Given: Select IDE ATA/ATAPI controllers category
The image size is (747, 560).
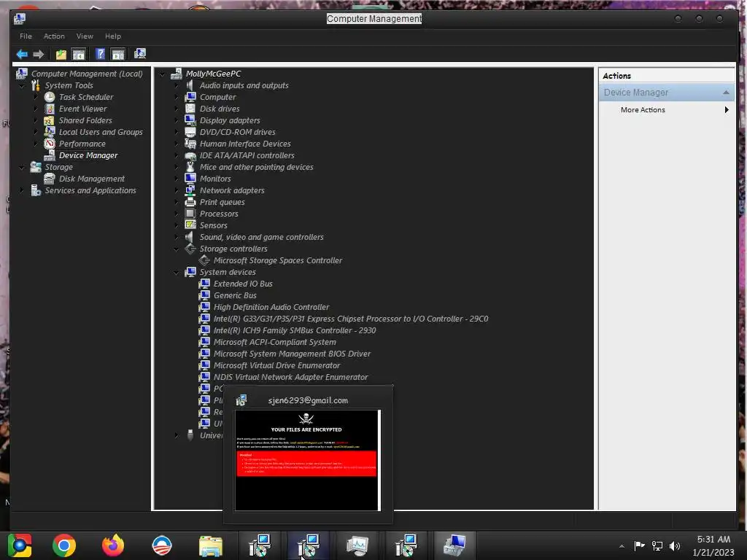Looking at the screenshot, I should pos(247,155).
